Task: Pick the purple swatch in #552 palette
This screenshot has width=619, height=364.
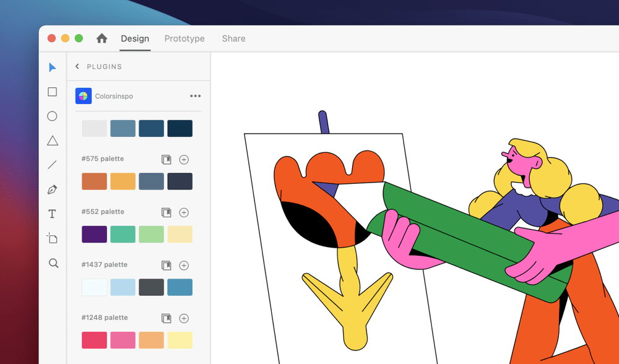Action: 94,234
